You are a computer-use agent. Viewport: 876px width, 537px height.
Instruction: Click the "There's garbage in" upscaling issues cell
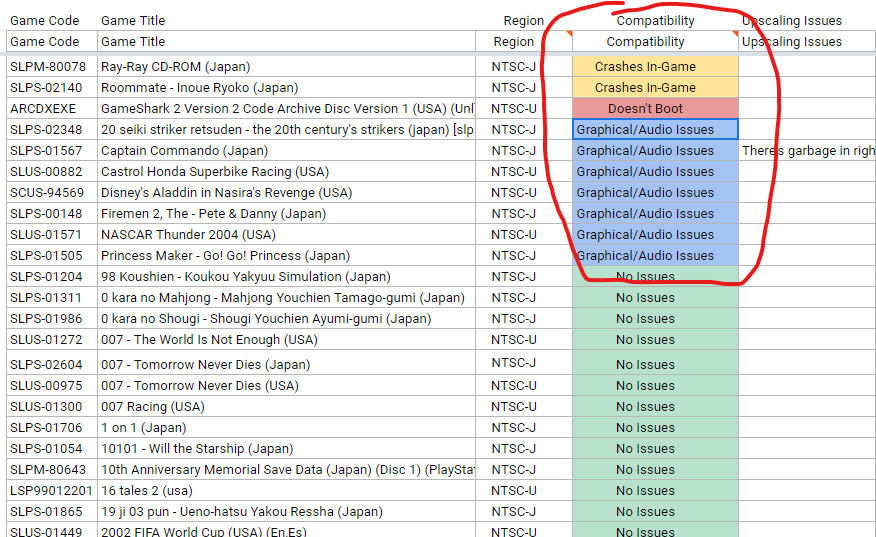[x=807, y=150]
